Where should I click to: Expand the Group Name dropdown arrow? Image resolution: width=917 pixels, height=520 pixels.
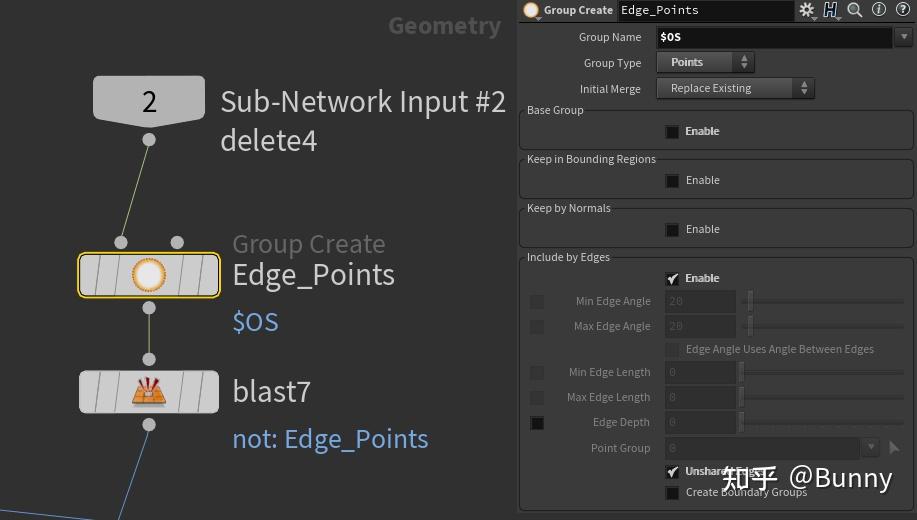click(904, 37)
